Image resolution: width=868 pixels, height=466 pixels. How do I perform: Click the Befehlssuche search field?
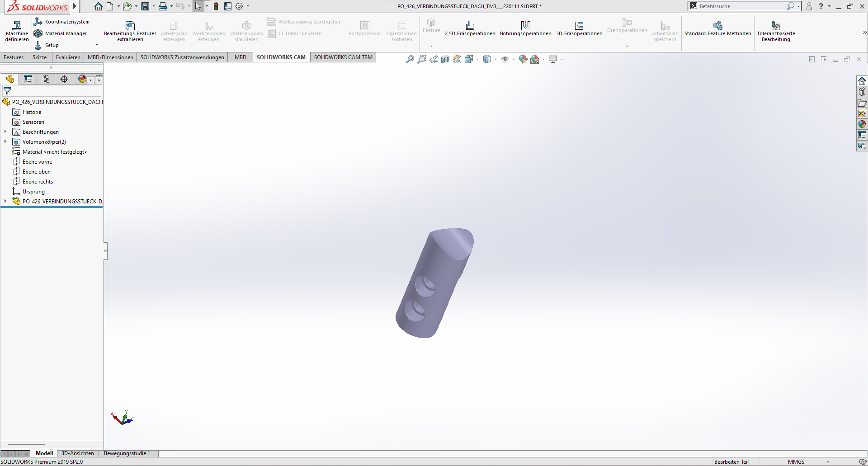point(741,6)
